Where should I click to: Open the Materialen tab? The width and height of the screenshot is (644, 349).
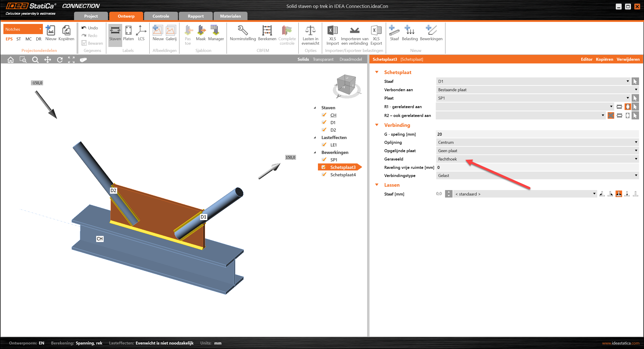point(230,16)
